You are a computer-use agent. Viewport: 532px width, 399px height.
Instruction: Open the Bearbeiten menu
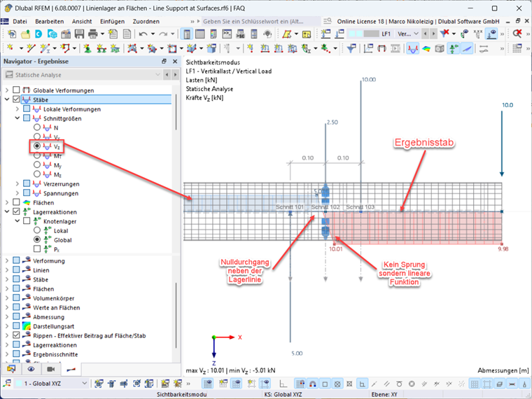(x=49, y=22)
